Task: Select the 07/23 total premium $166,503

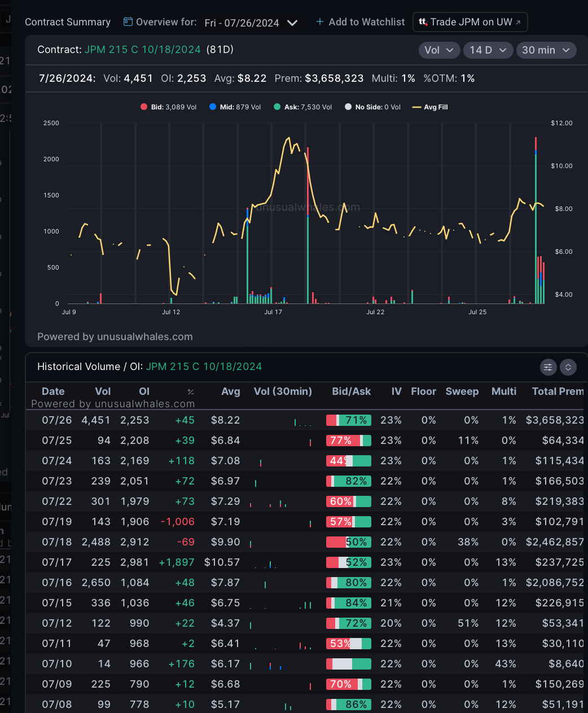Action: click(560, 481)
